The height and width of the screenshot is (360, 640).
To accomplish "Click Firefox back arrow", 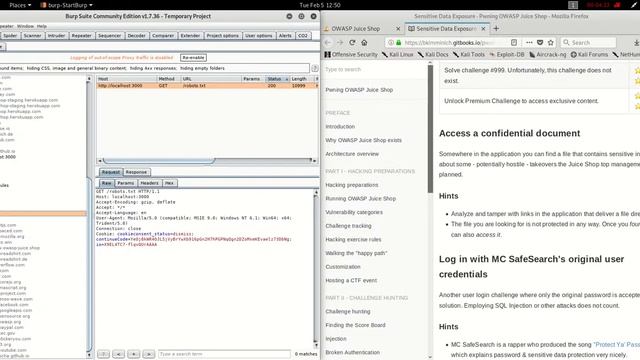I will click(x=328, y=42).
